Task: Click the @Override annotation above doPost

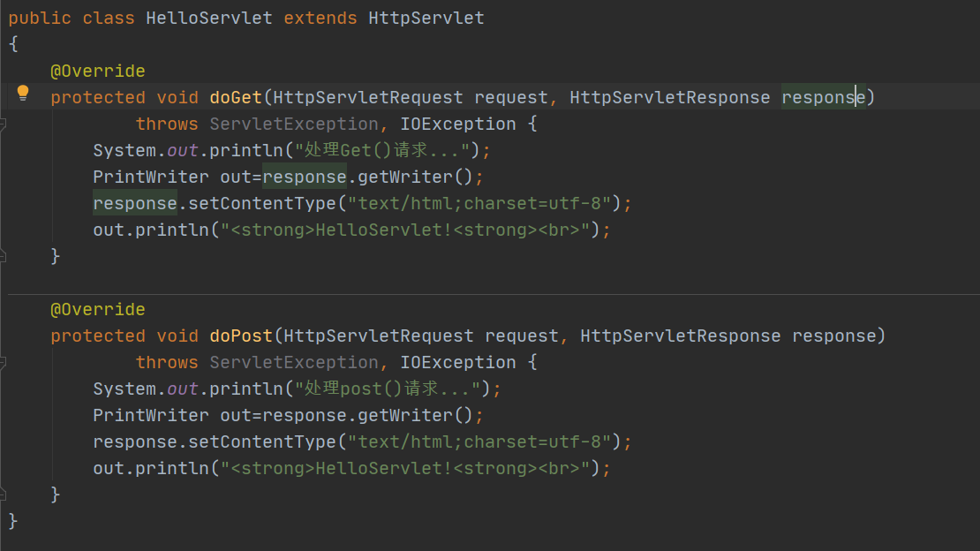Action: pos(97,310)
